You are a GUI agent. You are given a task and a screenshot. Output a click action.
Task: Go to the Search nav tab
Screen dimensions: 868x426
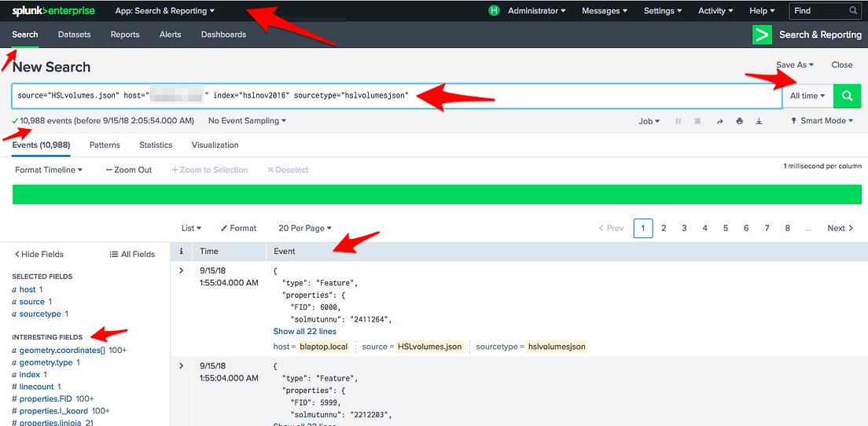coord(25,35)
